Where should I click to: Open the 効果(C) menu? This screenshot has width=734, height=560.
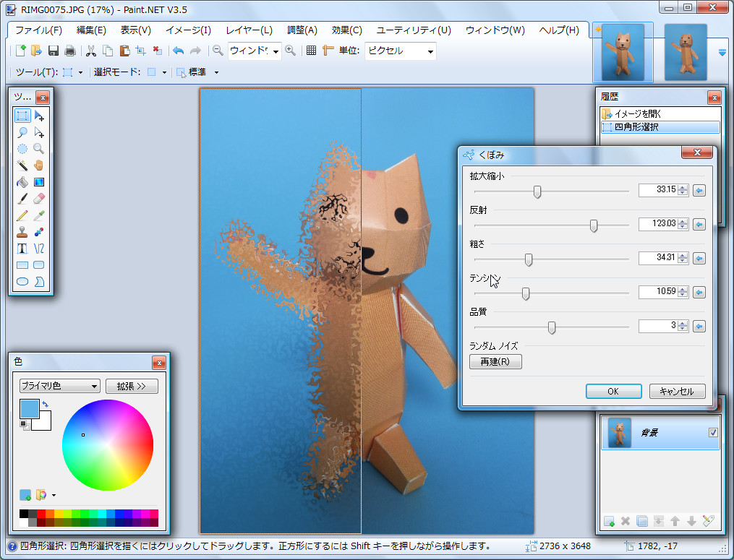pos(346,30)
